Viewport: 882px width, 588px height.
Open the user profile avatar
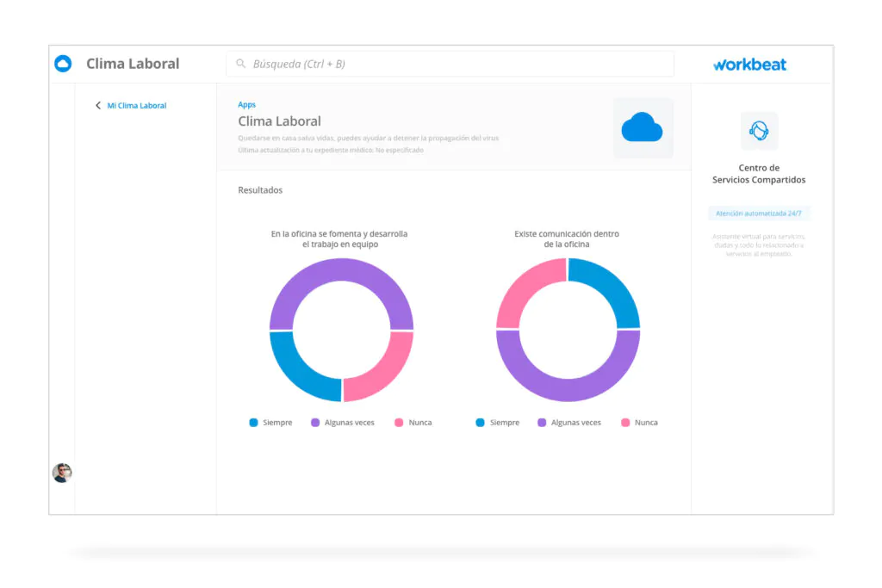62,473
